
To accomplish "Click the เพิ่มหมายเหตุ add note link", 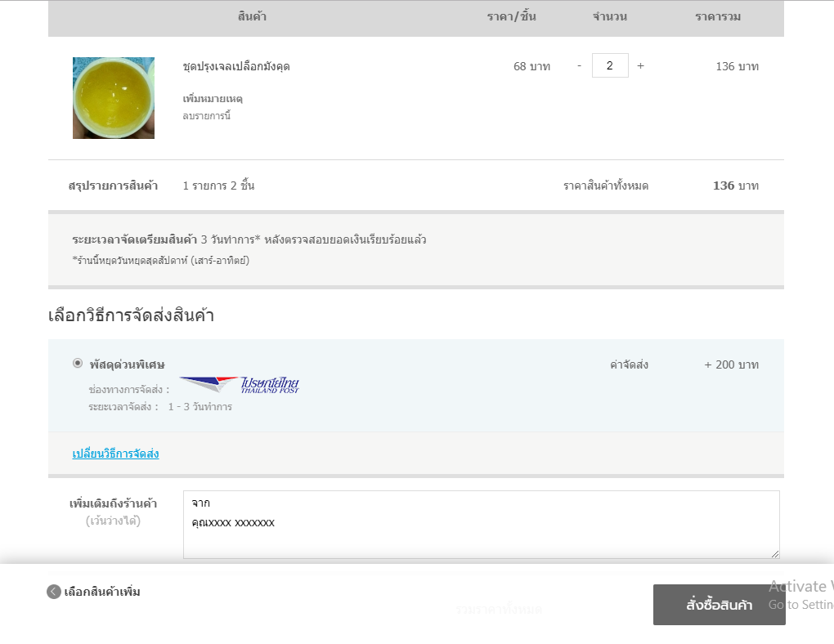I will tap(213, 99).
